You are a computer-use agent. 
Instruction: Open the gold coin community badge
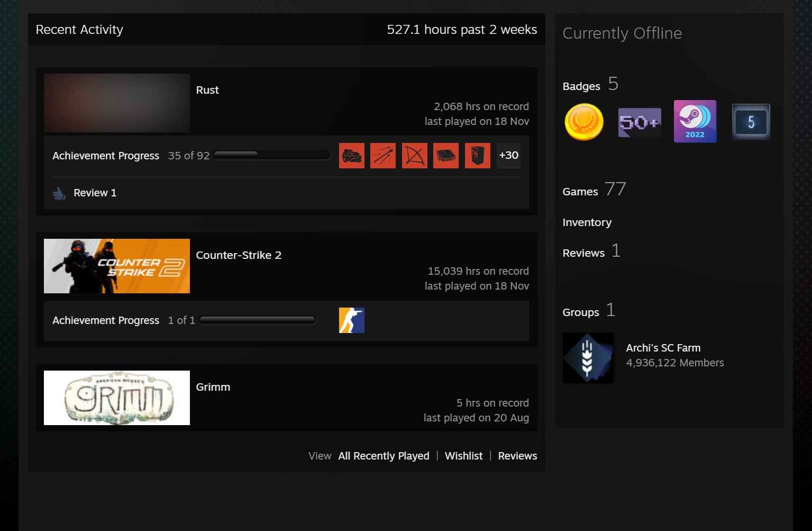click(x=583, y=121)
